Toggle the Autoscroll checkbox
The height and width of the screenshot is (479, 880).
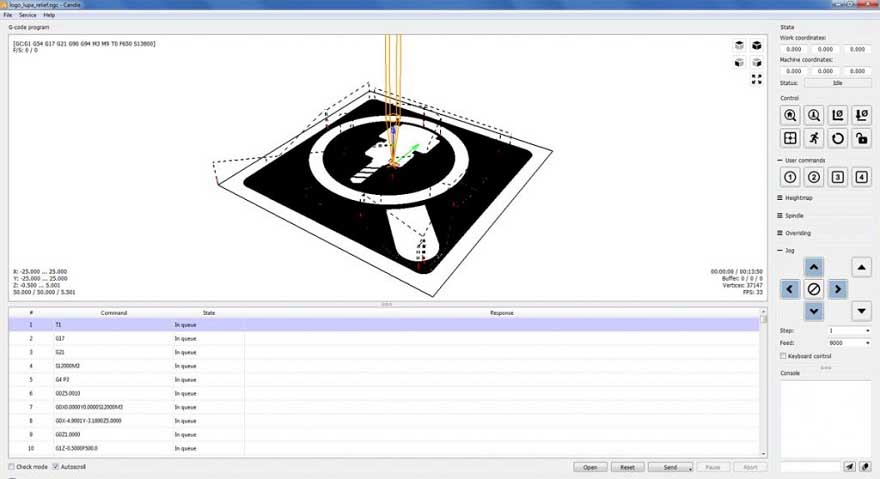click(56, 467)
